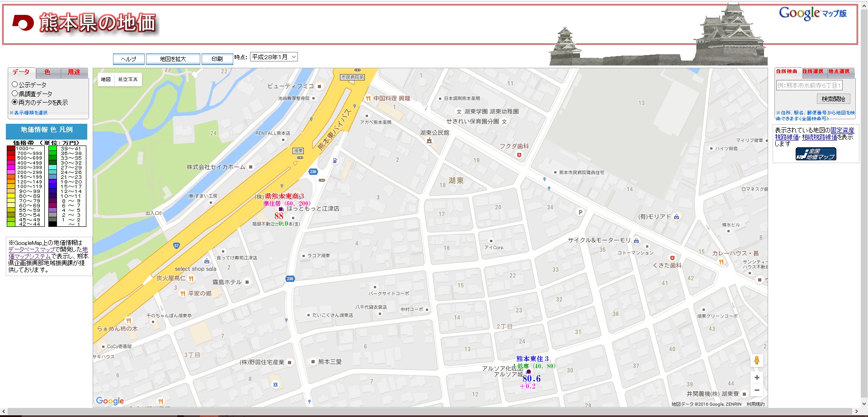The height and width of the screenshot is (417, 868).
Task: Click the 地図を拡大 button
Action: coord(173,59)
